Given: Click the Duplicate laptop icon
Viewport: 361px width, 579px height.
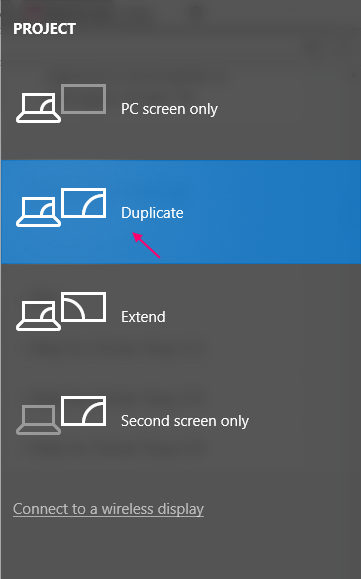Looking at the screenshot, I should click(38, 212).
